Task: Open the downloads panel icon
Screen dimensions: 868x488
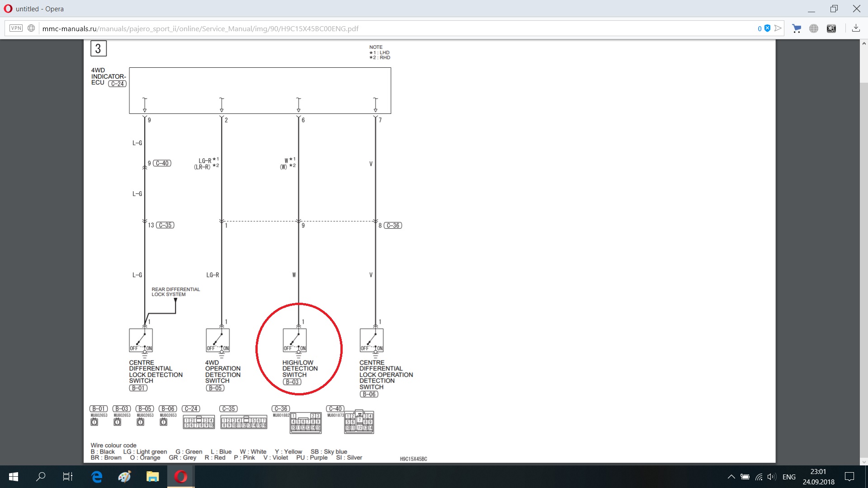Action: click(x=856, y=28)
